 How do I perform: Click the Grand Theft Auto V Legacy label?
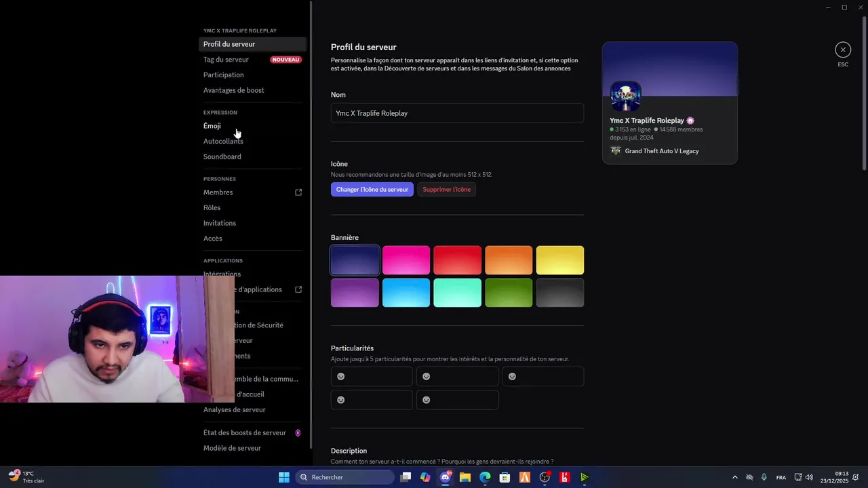[662, 151]
